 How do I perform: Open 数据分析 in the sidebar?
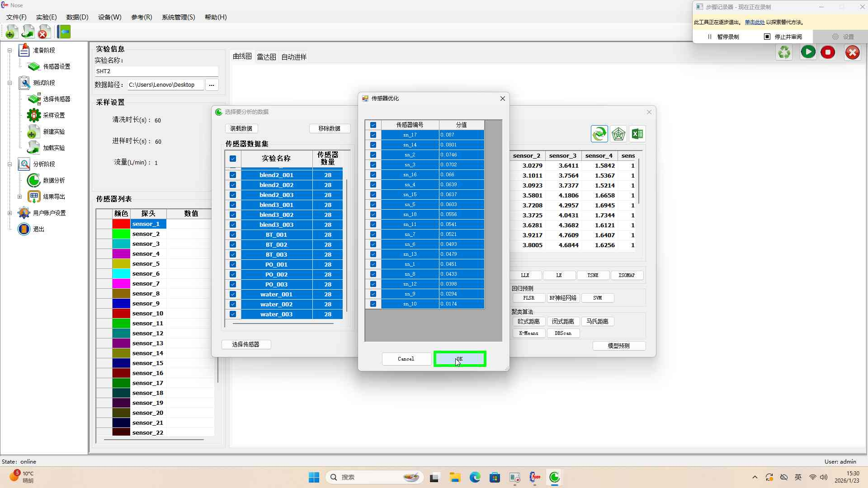54,180
